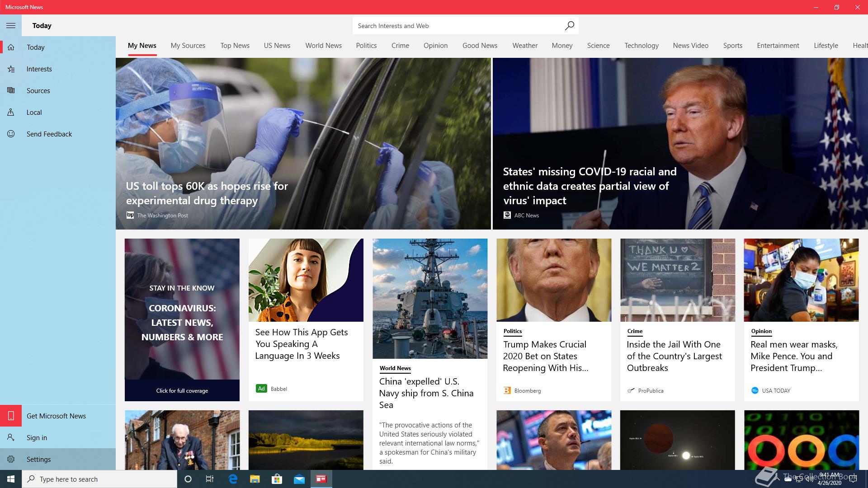
Task: Open Local news via the location icon
Action: click(x=11, y=113)
